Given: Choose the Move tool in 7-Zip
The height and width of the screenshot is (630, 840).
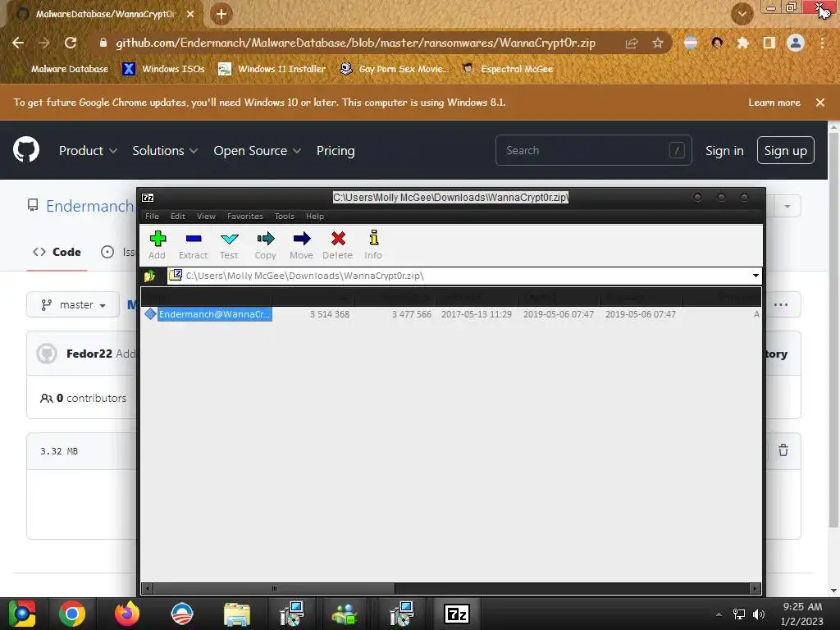Looking at the screenshot, I should tap(302, 244).
